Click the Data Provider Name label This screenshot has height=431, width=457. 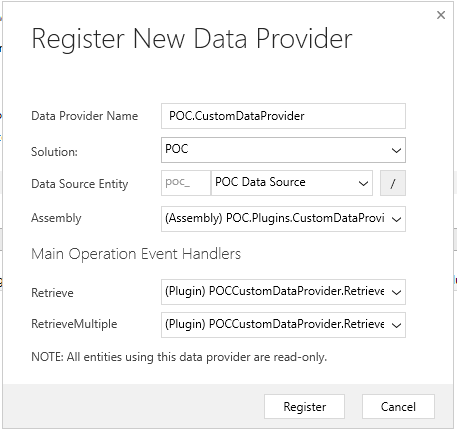tap(85, 116)
